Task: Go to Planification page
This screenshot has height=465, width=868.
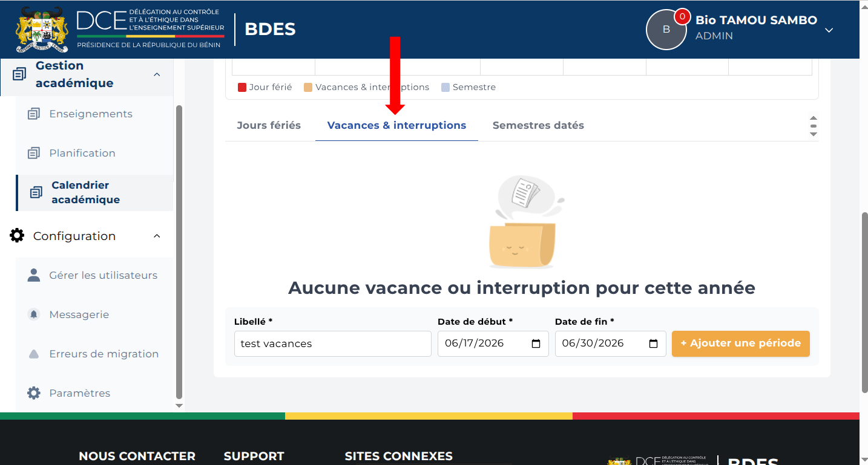Action: (x=82, y=153)
